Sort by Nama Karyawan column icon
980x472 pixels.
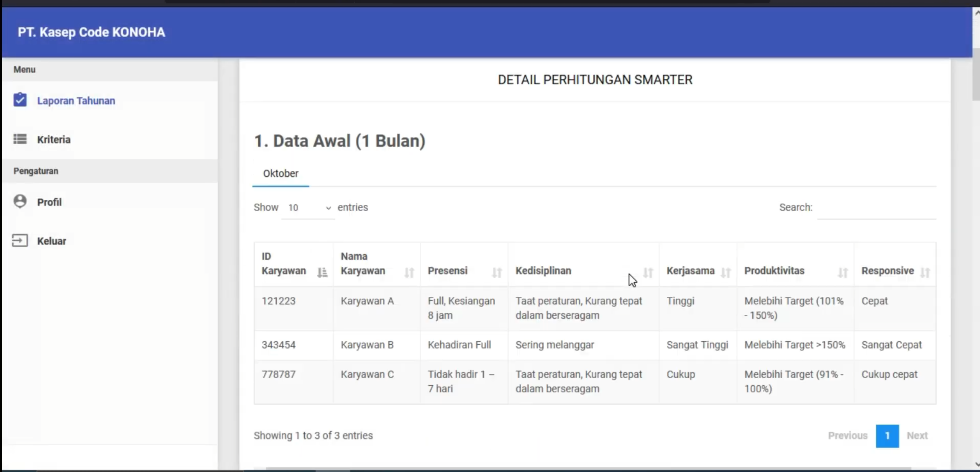click(409, 272)
